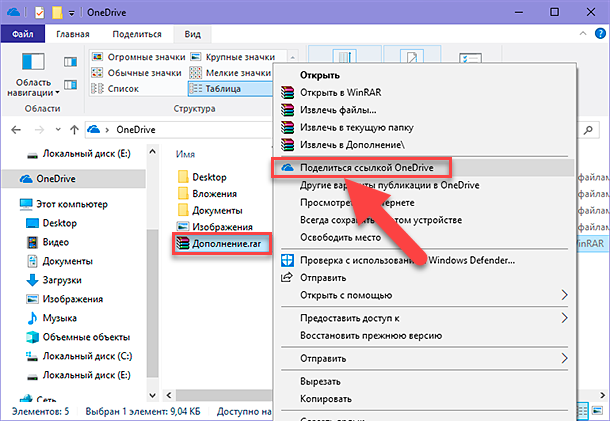
Task: Select the Документы folder in the file list
Action: tap(210, 210)
